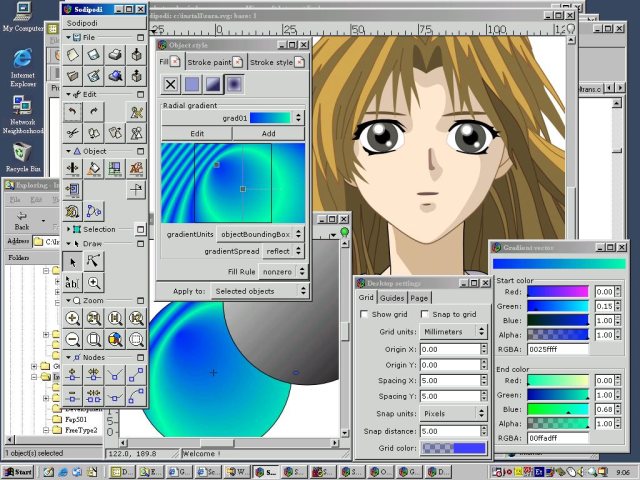Open the fill paint bucket object tool
The width and height of the screenshot is (640, 480).
(94, 169)
